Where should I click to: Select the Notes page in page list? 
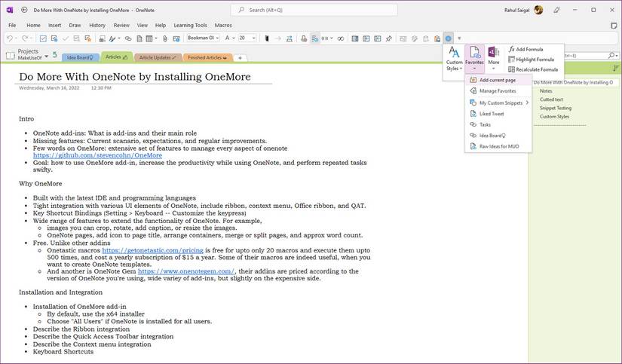coord(546,90)
